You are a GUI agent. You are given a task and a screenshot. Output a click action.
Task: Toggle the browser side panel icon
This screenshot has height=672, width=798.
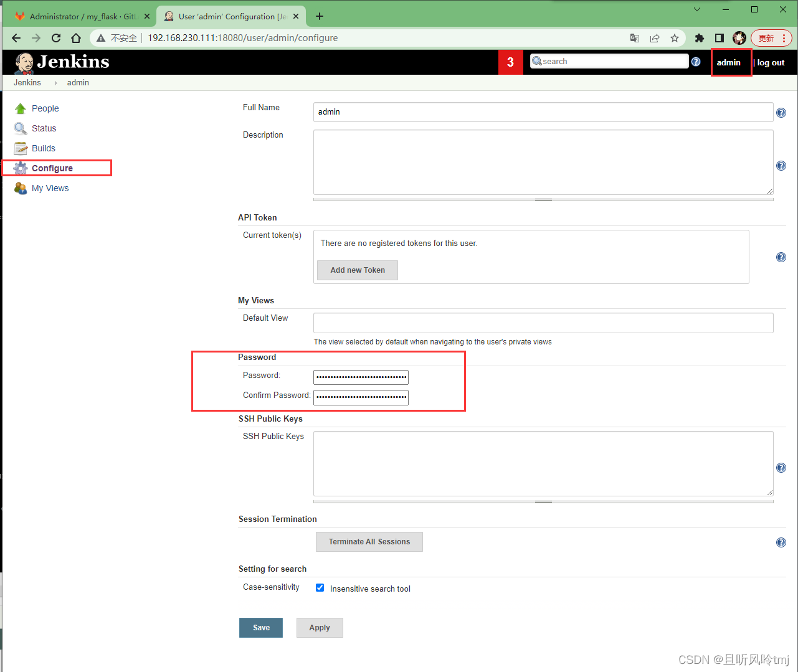[x=720, y=38]
